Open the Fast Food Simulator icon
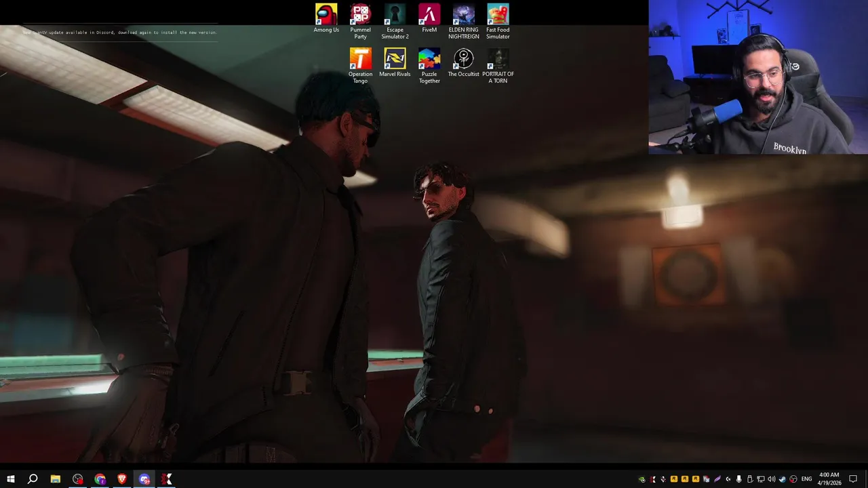 (498, 22)
